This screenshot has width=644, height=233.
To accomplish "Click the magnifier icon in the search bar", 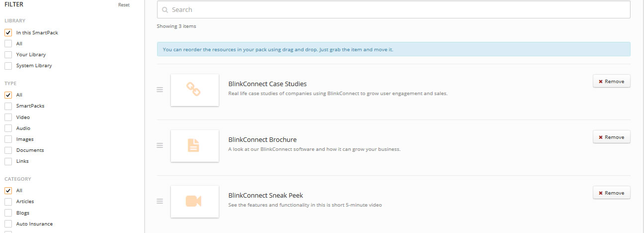I will click(x=165, y=10).
